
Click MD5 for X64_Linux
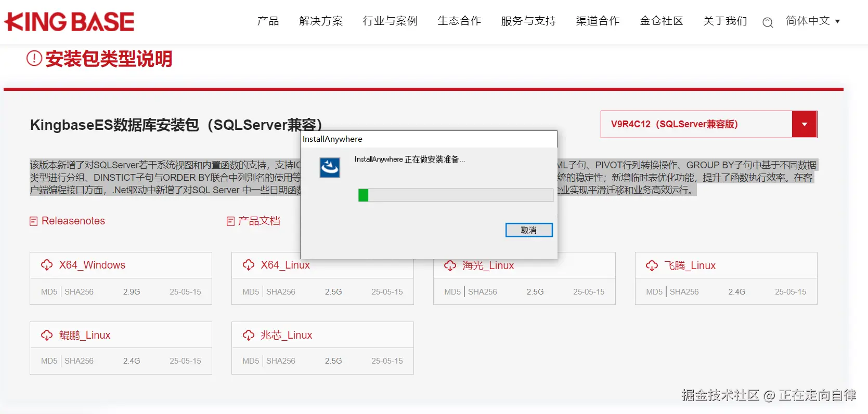[x=251, y=292]
